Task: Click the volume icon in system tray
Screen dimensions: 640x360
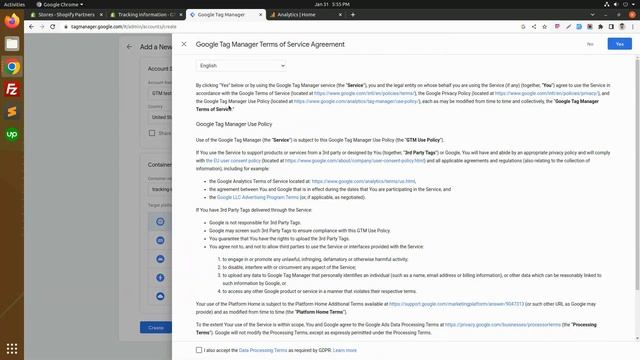Action: coord(616,4)
